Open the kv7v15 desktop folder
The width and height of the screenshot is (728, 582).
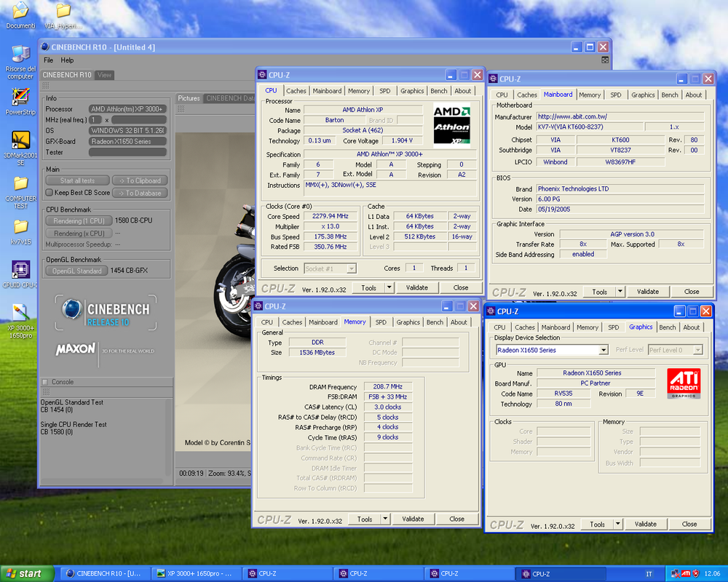click(x=20, y=227)
